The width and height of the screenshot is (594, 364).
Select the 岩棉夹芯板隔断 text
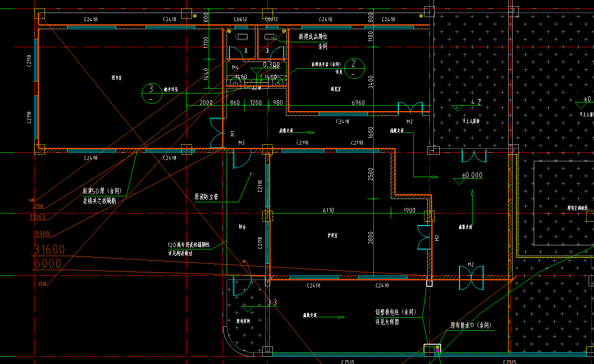(x=99, y=200)
